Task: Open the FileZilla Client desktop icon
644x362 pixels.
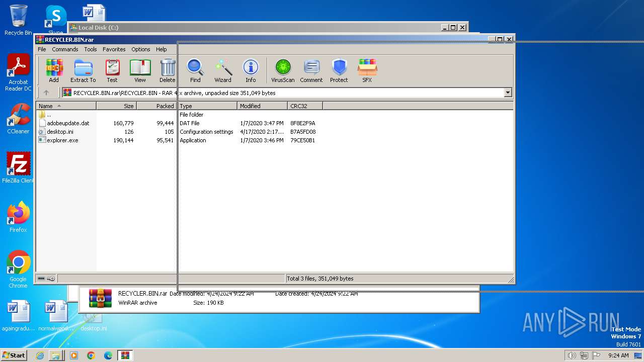Action: pos(18,168)
